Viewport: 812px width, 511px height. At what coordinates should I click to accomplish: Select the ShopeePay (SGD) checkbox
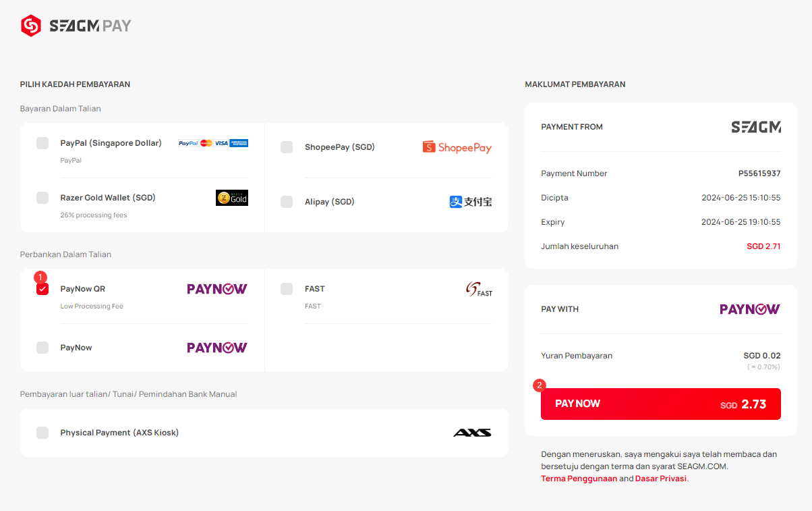point(287,147)
